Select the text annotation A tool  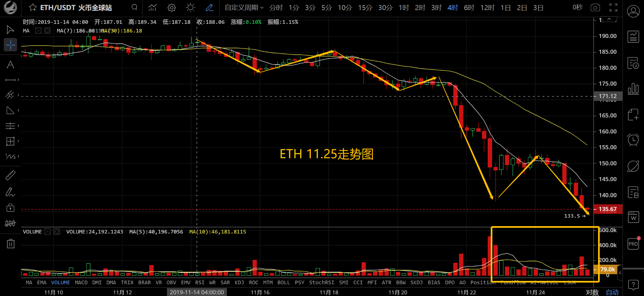pyautogui.click(x=10, y=65)
